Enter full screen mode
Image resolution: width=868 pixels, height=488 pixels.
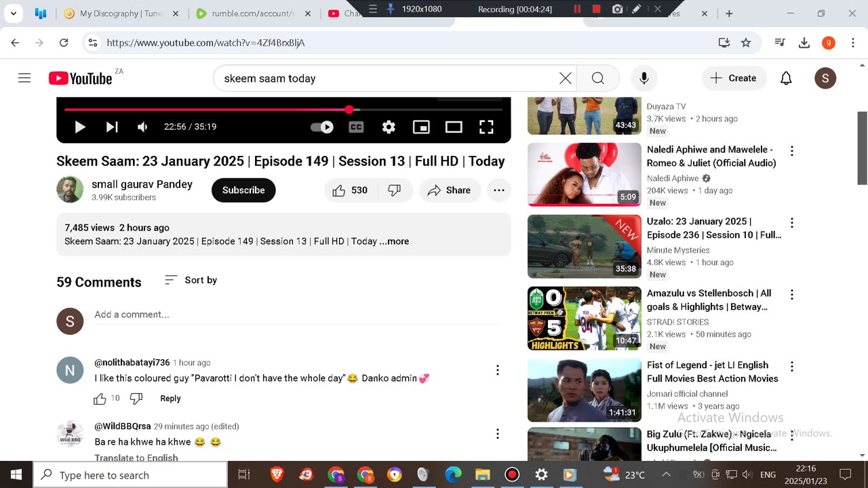point(486,127)
